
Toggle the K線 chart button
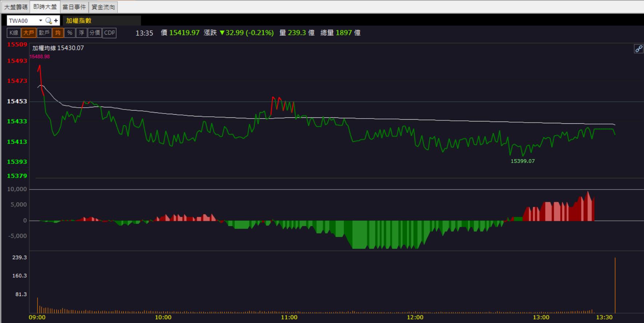[14, 33]
